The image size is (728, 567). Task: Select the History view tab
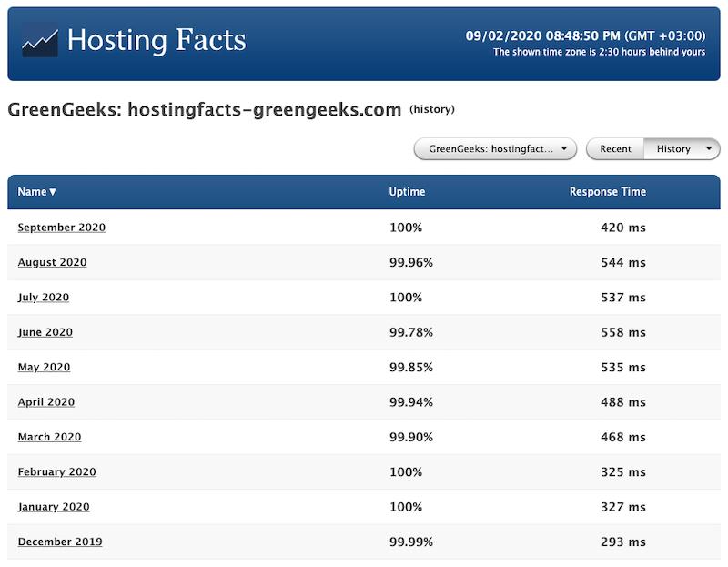pos(673,149)
